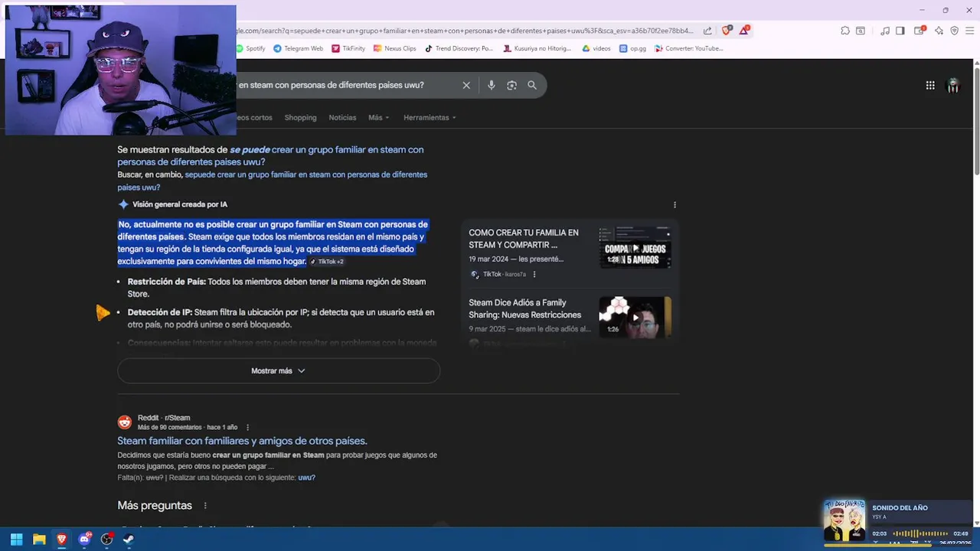Viewport: 980px width, 551px height.
Task: Open 'COMO CREAR TU FAMILIA EN STEAM' title
Action: click(x=524, y=239)
